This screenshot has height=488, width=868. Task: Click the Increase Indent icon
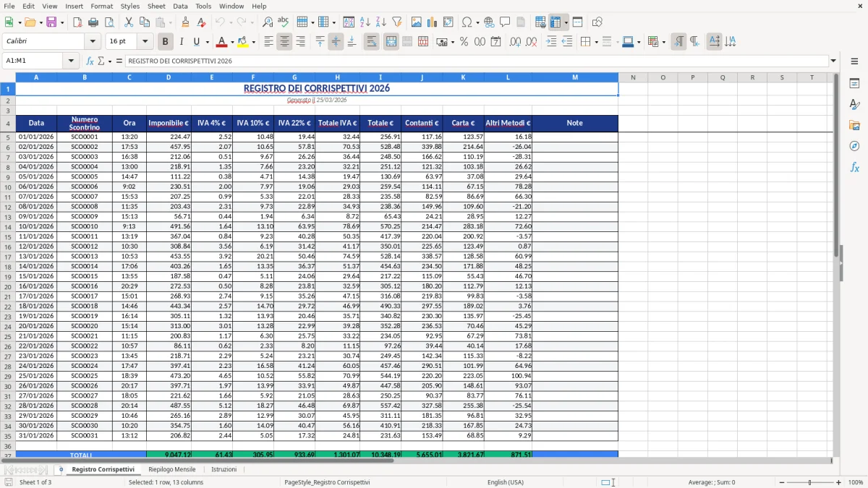pos(551,42)
